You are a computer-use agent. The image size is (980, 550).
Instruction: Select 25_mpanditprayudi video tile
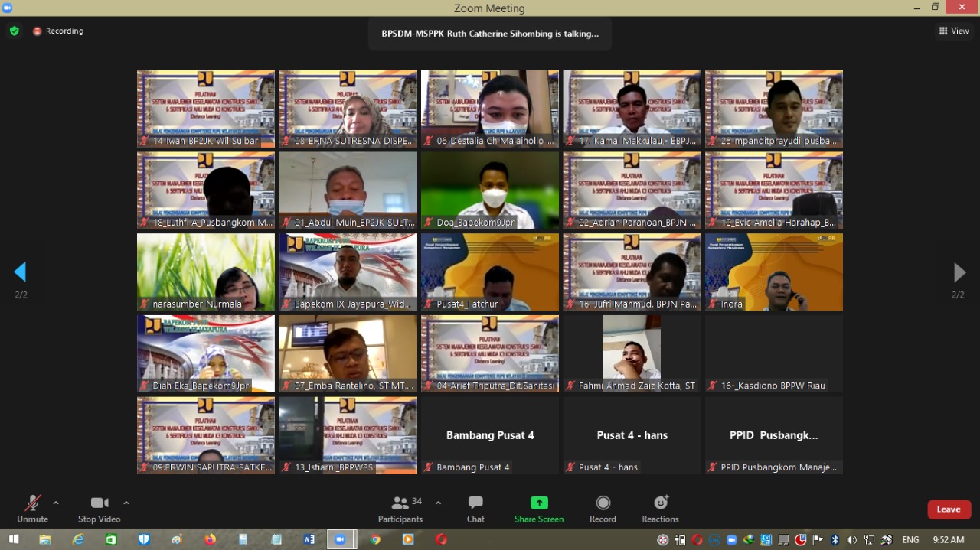[774, 109]
